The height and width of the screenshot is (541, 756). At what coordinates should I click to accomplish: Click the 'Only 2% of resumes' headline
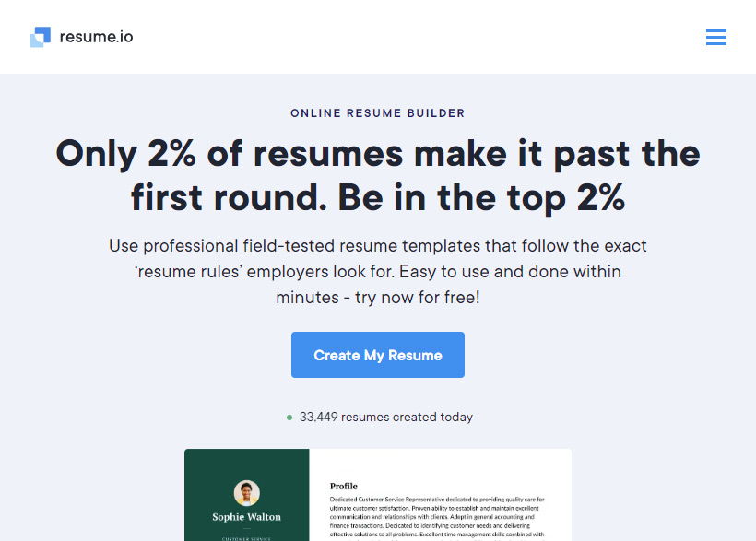coord(378,153)
